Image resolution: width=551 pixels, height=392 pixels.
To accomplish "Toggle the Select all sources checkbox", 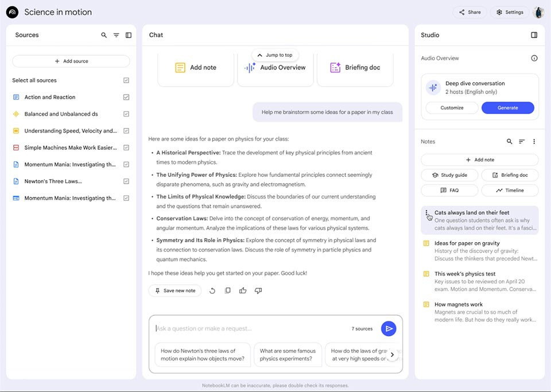I will click(x=126, y=80).
